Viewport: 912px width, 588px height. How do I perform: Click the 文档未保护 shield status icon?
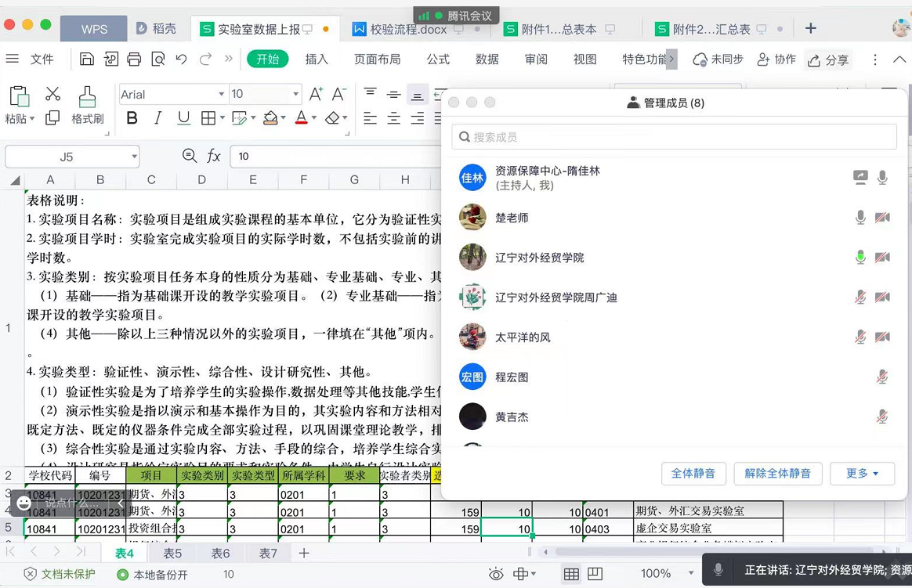pyautogui.click(x=31, y=574)
